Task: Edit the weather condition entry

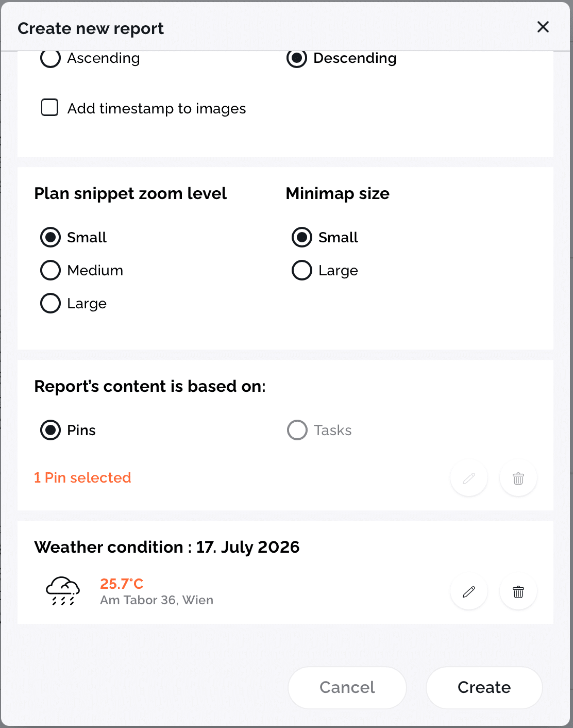Action: [x=469, y=591]
